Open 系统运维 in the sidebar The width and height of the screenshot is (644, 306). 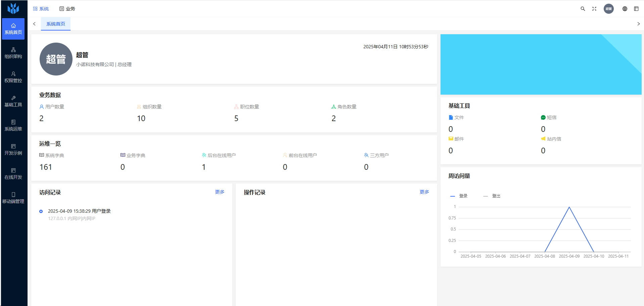[13, 125]
